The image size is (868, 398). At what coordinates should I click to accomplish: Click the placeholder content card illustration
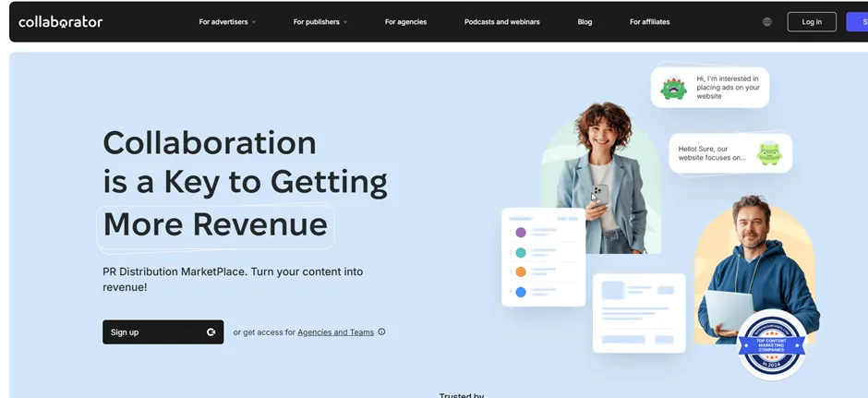(639, 313)
